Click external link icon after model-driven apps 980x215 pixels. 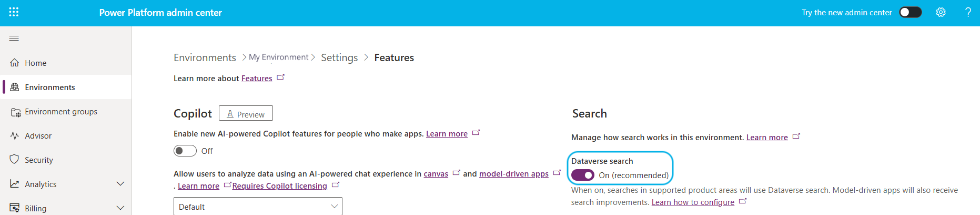tap(557, 173)
